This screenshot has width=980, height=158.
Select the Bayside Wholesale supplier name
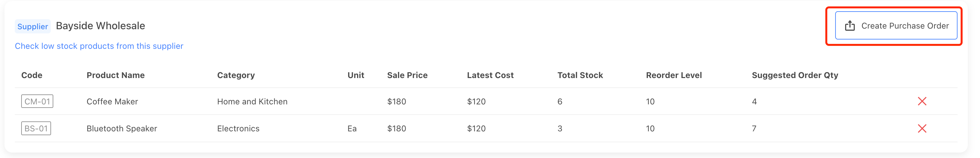pyautogui.click(x=101, y=26)
